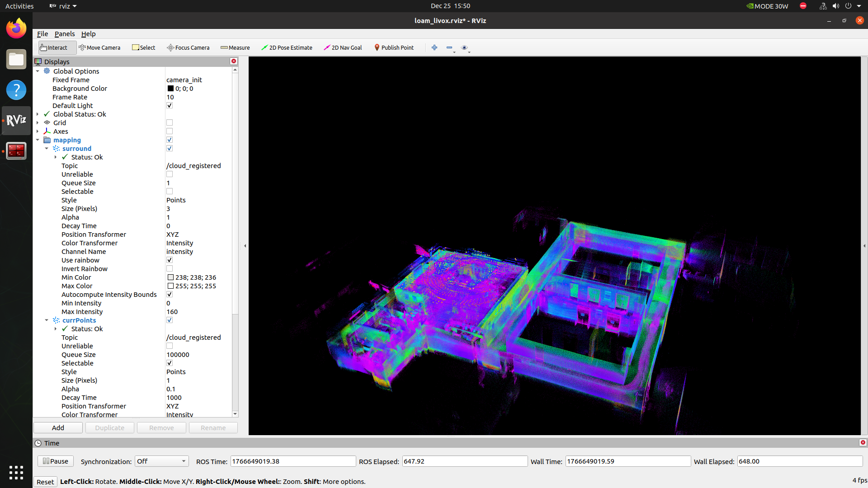Image resolution: width=868 pixels, height=488 pixels.
Task: Uncheck Use rainbow option
Action: tap(170, 260)
